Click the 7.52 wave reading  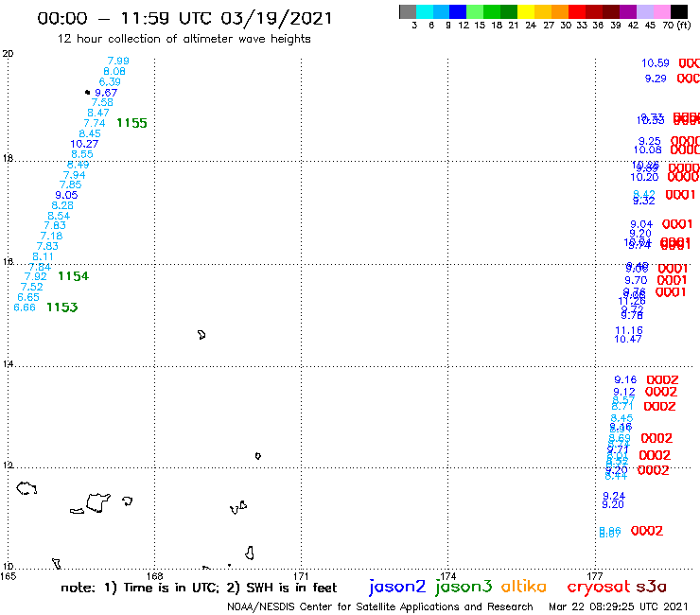click(32, 287)
